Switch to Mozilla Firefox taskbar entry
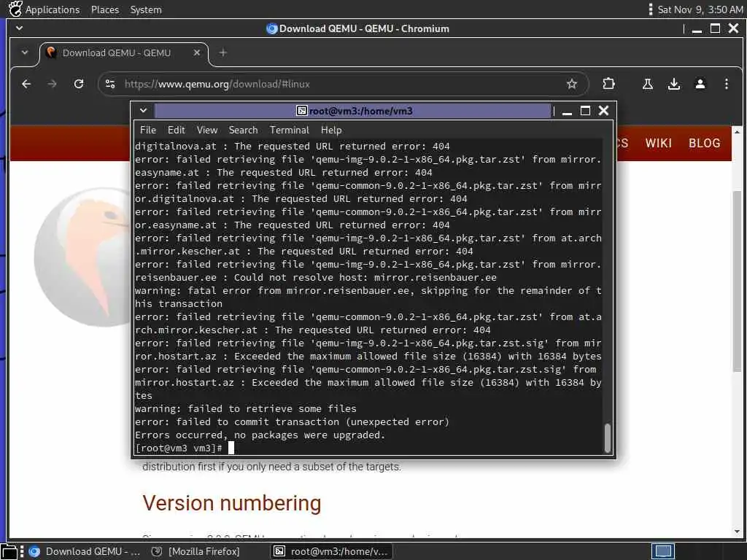 [196, 551]
